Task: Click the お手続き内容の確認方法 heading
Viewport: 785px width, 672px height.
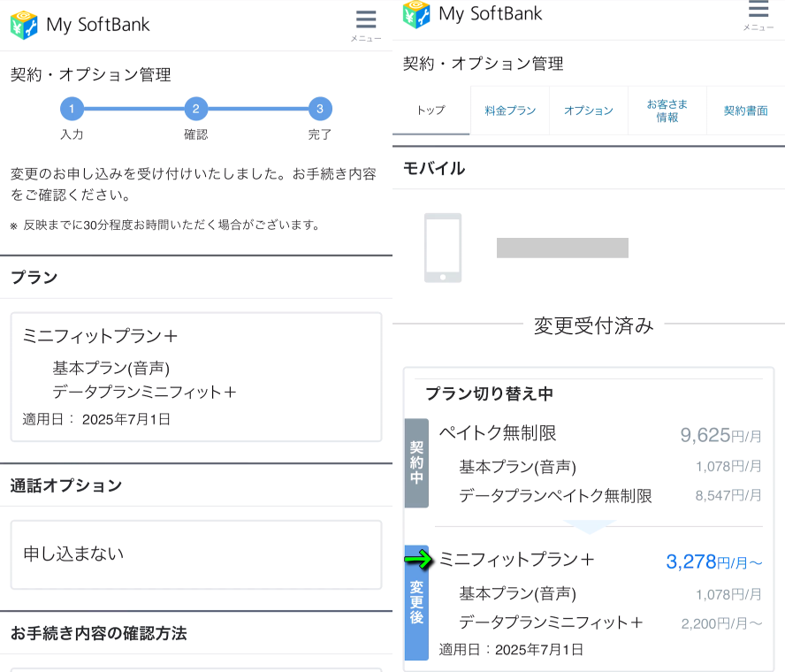Action: (99, 633)
